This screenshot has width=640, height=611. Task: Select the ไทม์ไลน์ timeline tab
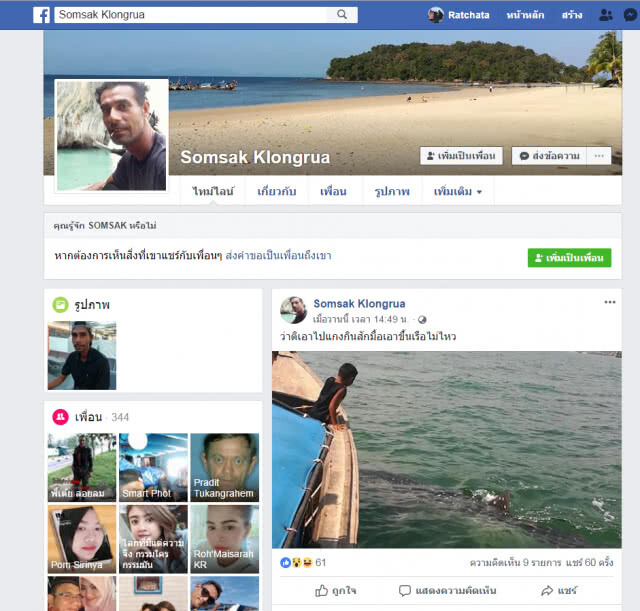213,191
